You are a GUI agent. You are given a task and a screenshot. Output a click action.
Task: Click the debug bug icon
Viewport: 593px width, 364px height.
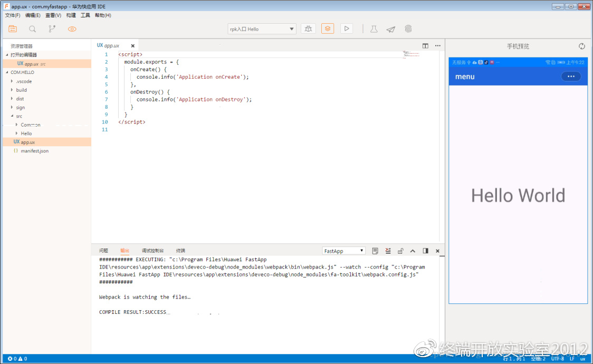[308, 28]
